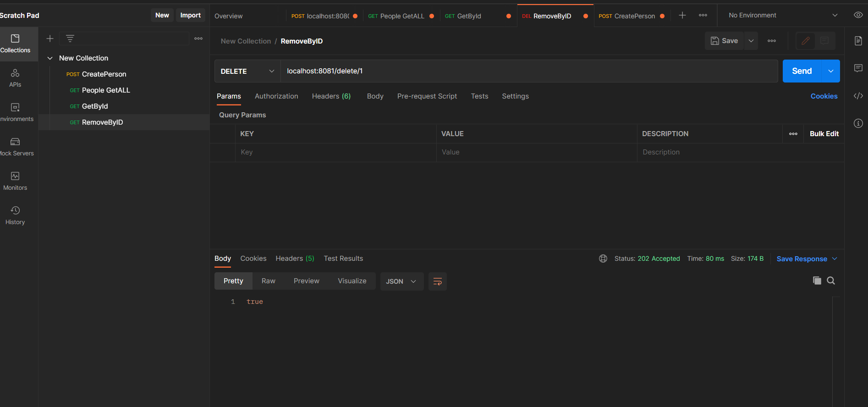Viewport: 868px width, 407px height.
Task: Open the Mock Servers sidebar panel
Action: pyautogui.click(x=15, y=147)
